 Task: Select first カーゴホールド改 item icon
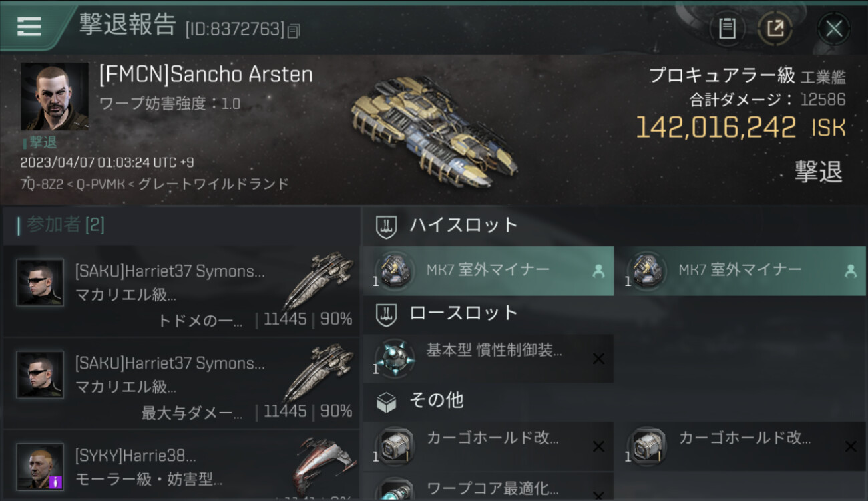[395, 446]
